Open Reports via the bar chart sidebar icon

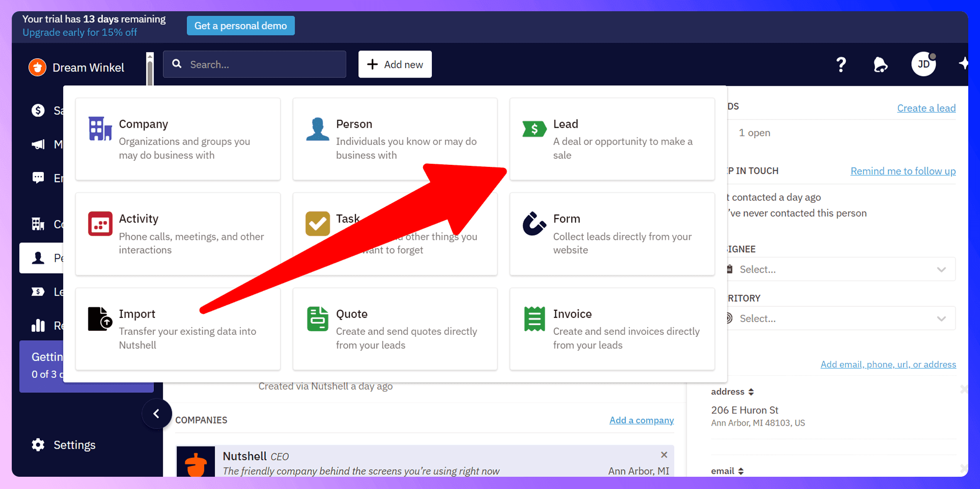[x=38, y=325]
